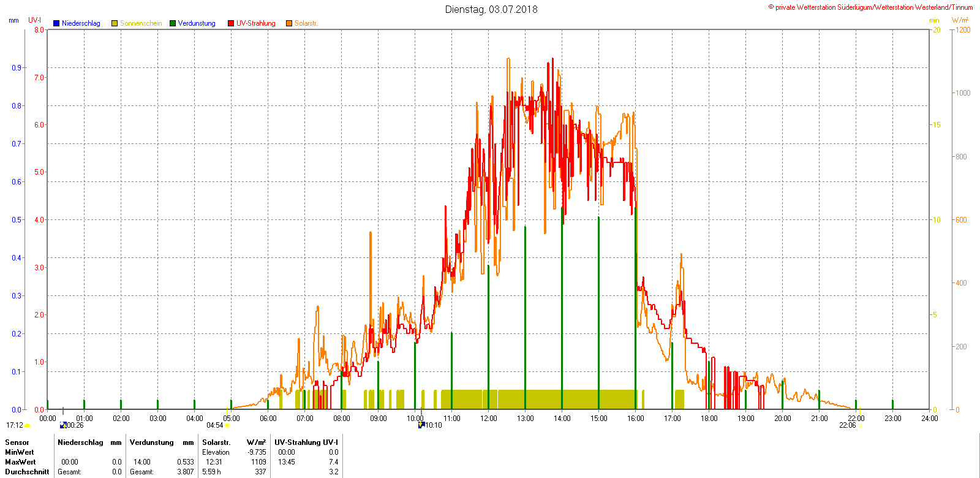Click the 0.533 Verdunstung maximum value

[186, 462]
